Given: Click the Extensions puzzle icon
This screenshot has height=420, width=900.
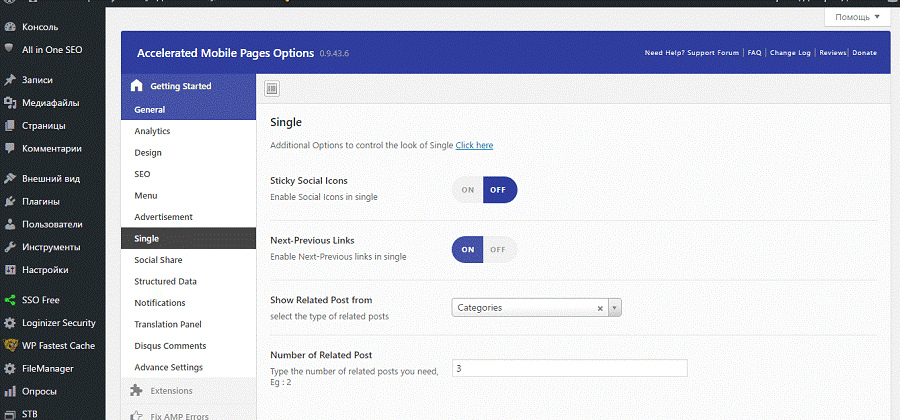Looking at the screenshot, I should tap(137, 390).
